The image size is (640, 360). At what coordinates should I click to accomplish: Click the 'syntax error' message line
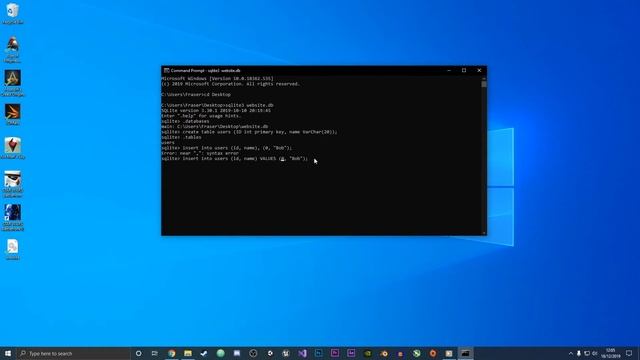tap(200, 153)
